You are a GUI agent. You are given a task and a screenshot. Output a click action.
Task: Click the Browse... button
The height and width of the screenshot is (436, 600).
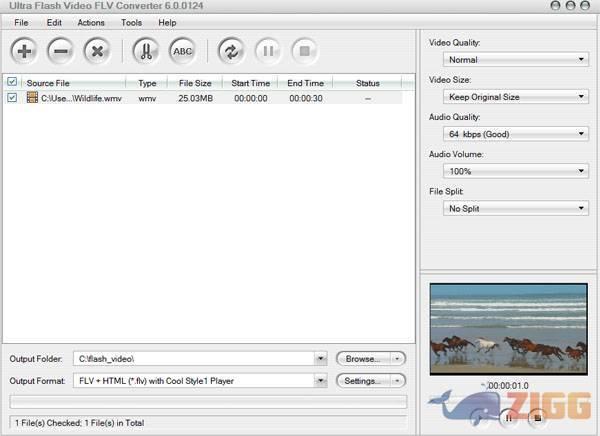coord(362,358)
